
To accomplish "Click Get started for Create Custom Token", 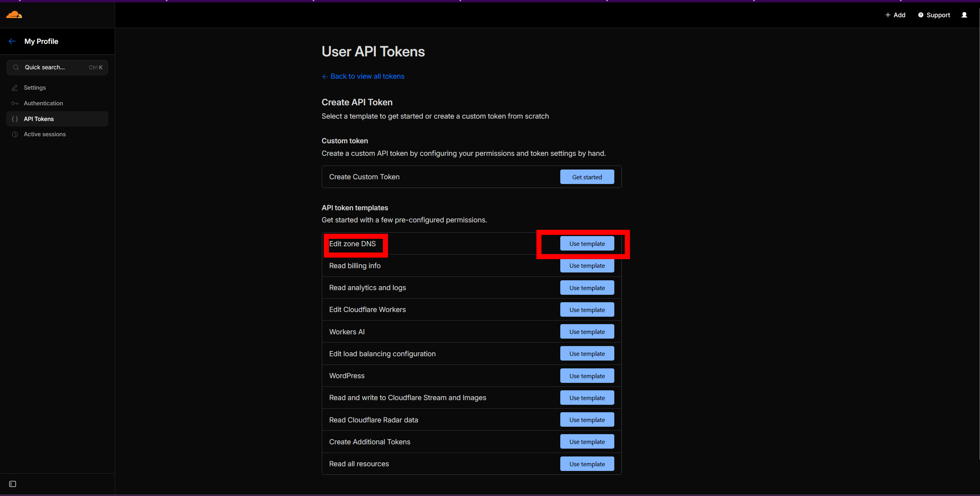I will [587, 177].
